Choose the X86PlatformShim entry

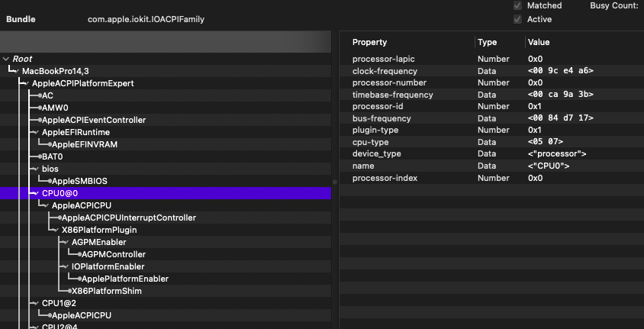(x=106, y=291)
